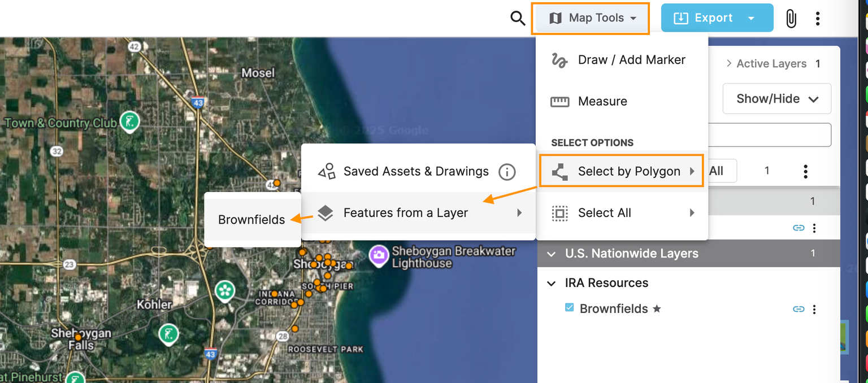Pick Brownfields from the Features submenu
The width and height of the screenshot is (868, 383).
click(x=251, y=220)
